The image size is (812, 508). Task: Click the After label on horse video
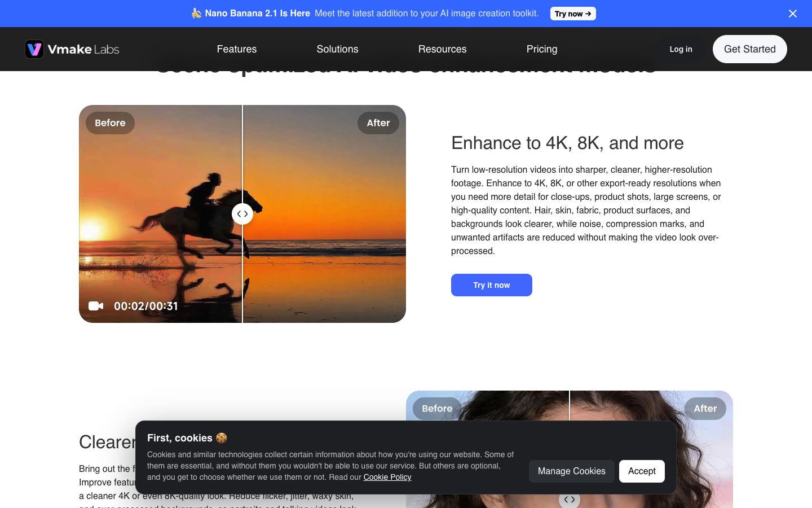pyautogui.click(x=378, y=123)
